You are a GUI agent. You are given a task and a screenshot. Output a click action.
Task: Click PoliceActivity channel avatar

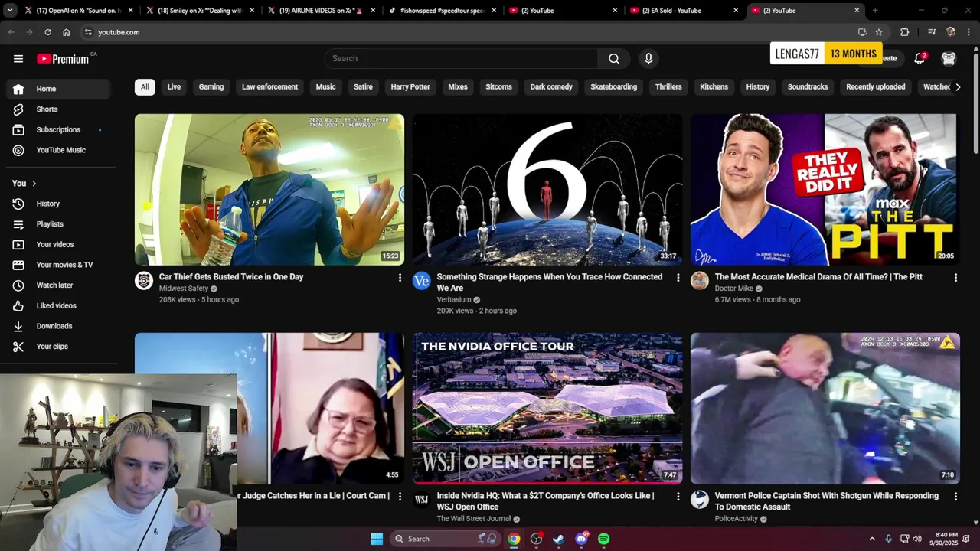[700, 500]
